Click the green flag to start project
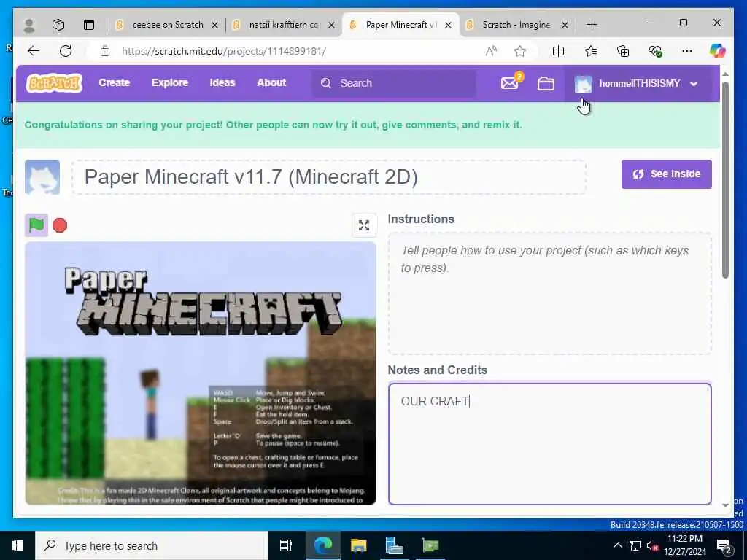 click(36, 225)
